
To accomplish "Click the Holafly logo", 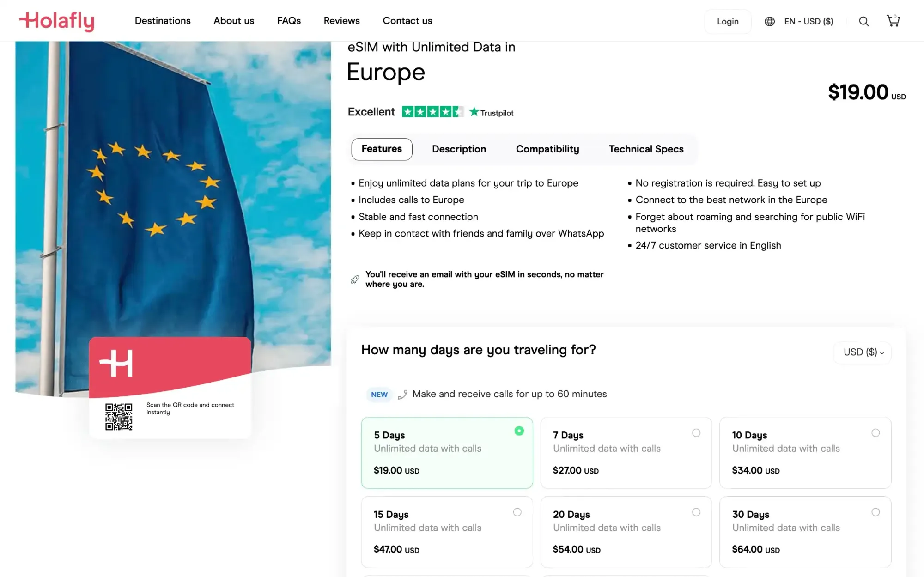I will (56, 21).
